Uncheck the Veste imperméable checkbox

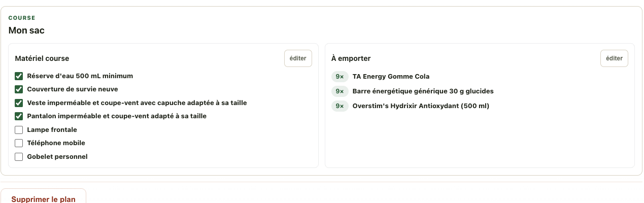[x=19, y=103]
